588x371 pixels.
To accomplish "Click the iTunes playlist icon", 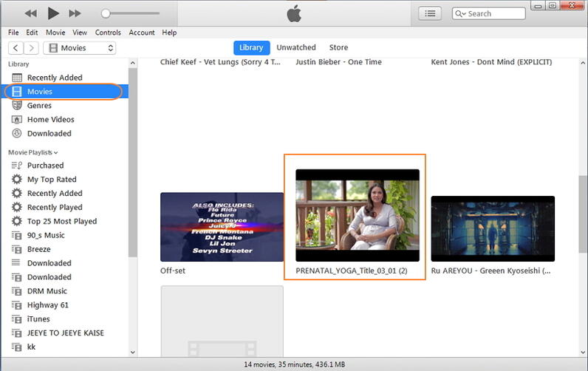I will pos(17,319).
